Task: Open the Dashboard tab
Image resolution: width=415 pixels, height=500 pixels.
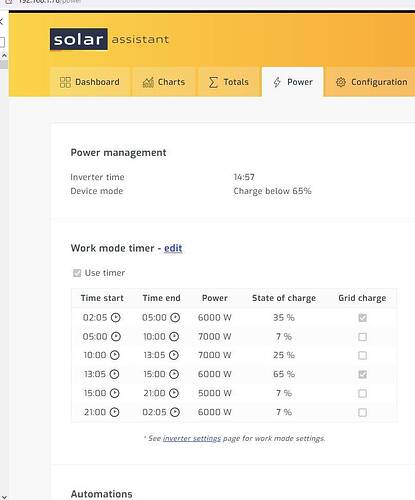Action: (89, 82)
